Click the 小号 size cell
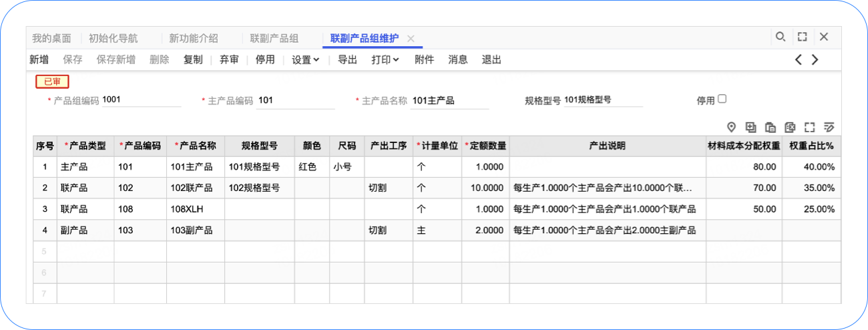Image resolution: width=868 pixels, height=330 pixels. (x=347, y=167)
